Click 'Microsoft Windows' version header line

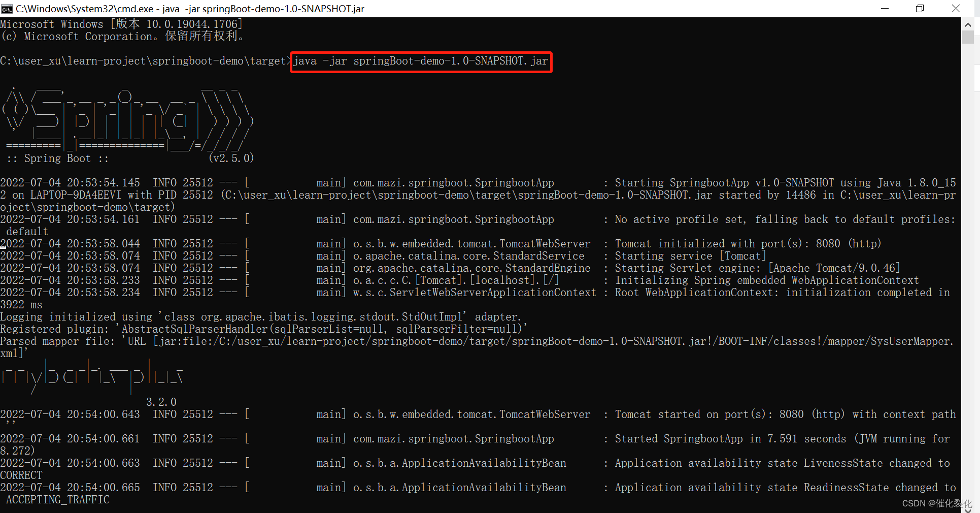[x=122, y=24]
